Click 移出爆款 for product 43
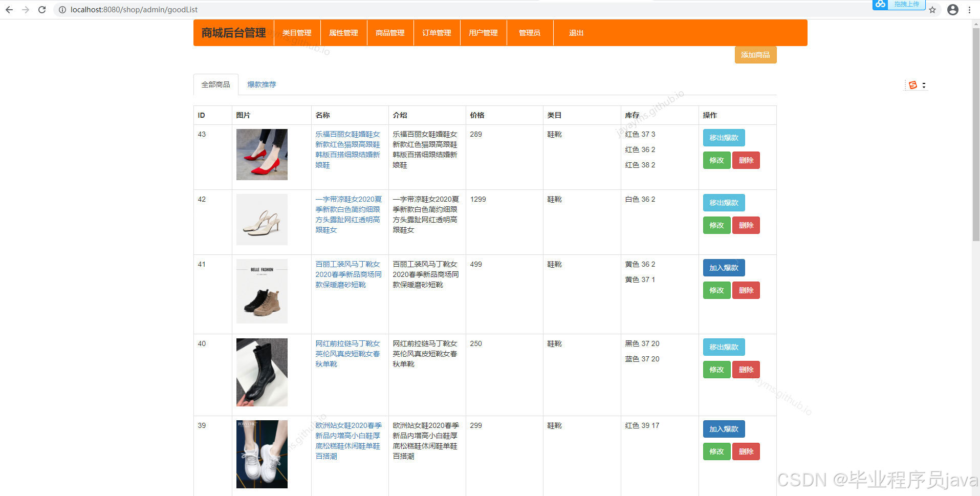This screenshot has width=980, height=496. tap(724, 138)
